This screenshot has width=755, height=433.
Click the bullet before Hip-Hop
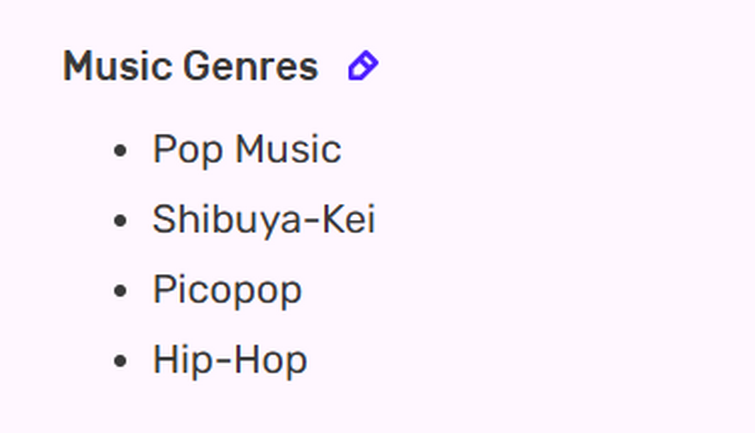[120, 361]
